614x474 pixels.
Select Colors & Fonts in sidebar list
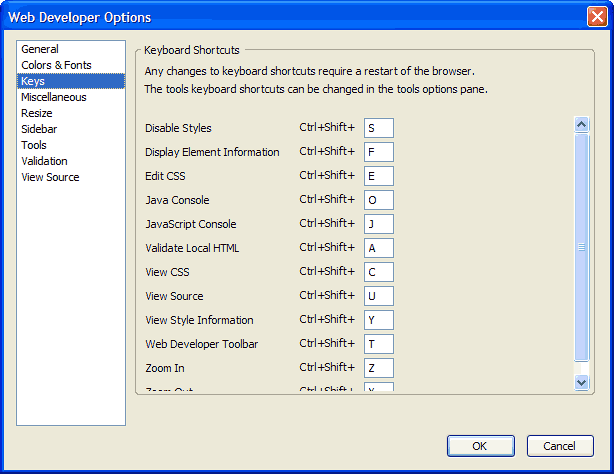click(x=71, y=65)
